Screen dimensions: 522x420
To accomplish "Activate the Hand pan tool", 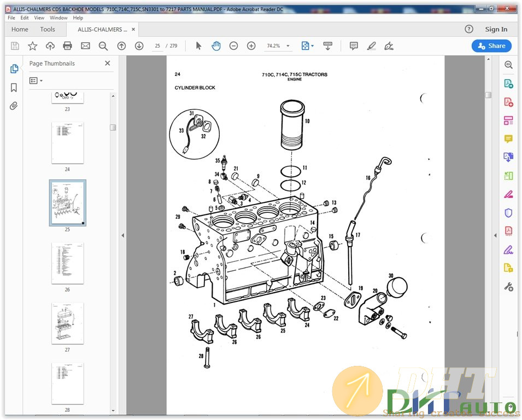I will (x=216, y=46).
